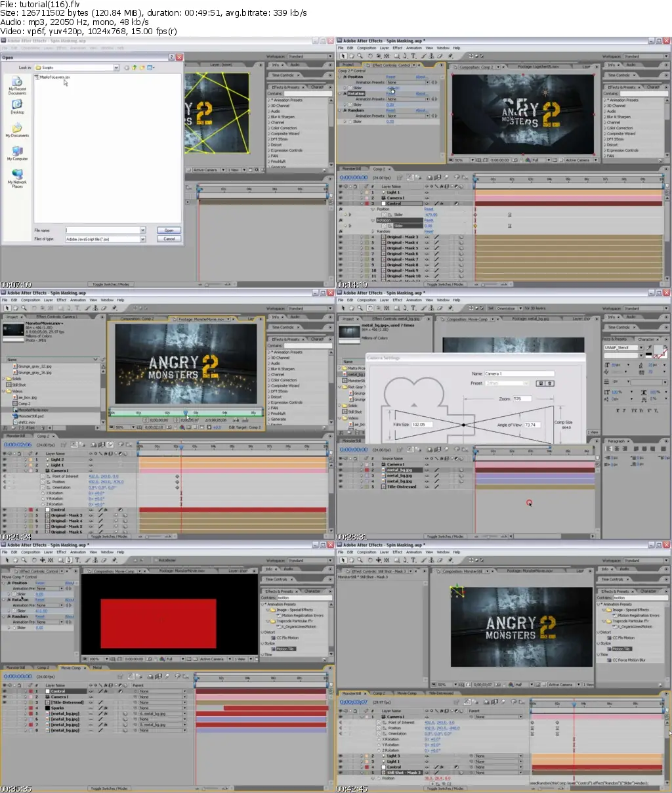This screenshot has width=672, height=793.
Task: Collapse the Camera 1 layer in the 00:21:24 frame
Action: tap(26, 471)
